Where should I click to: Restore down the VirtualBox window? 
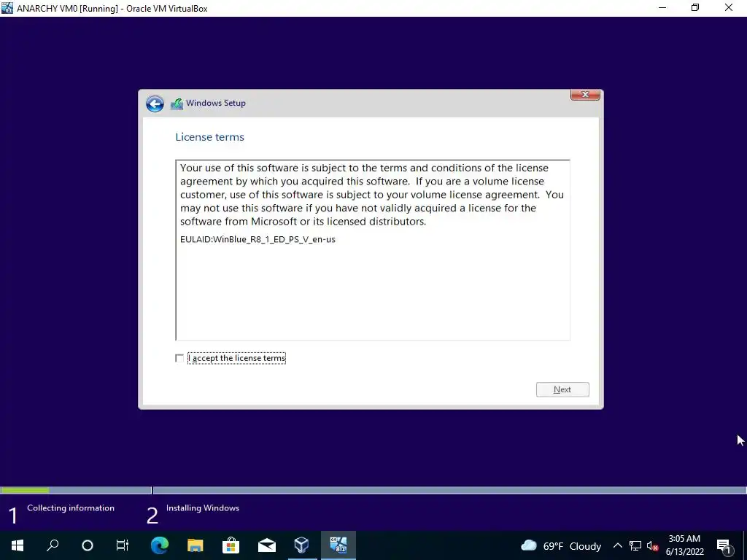(x=695, y=8)
